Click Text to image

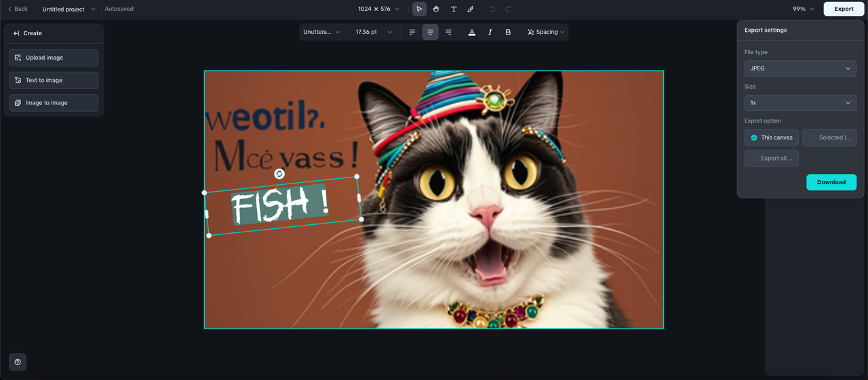[54, 80]
